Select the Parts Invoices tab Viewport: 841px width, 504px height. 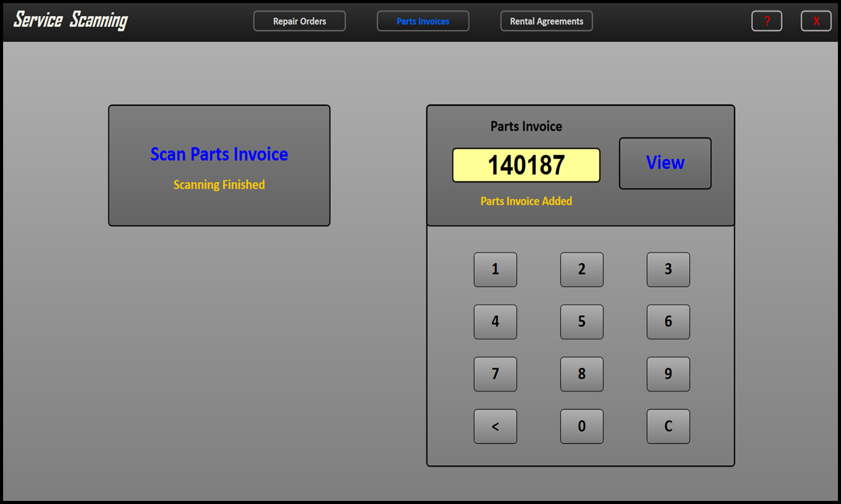tap(423, 20)
